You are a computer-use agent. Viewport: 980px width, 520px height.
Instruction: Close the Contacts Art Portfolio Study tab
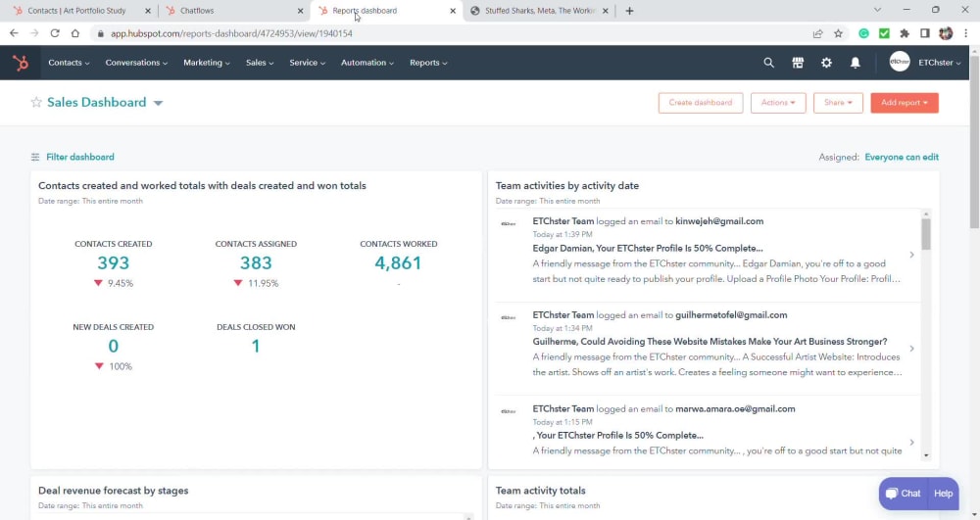pyautogui.click(x=148, y=11)
